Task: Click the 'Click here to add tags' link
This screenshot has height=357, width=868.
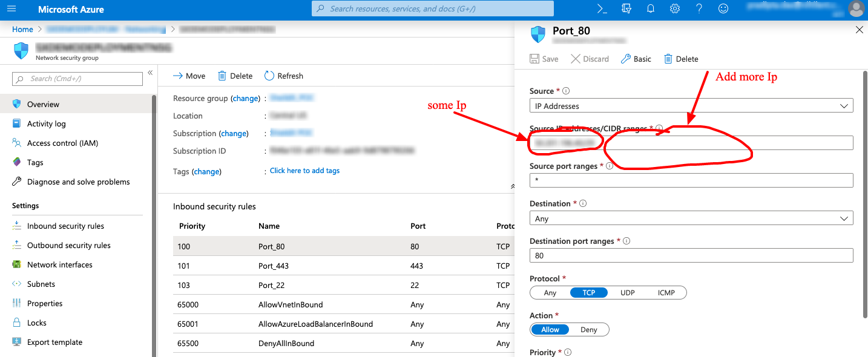Action: [304, 171]
